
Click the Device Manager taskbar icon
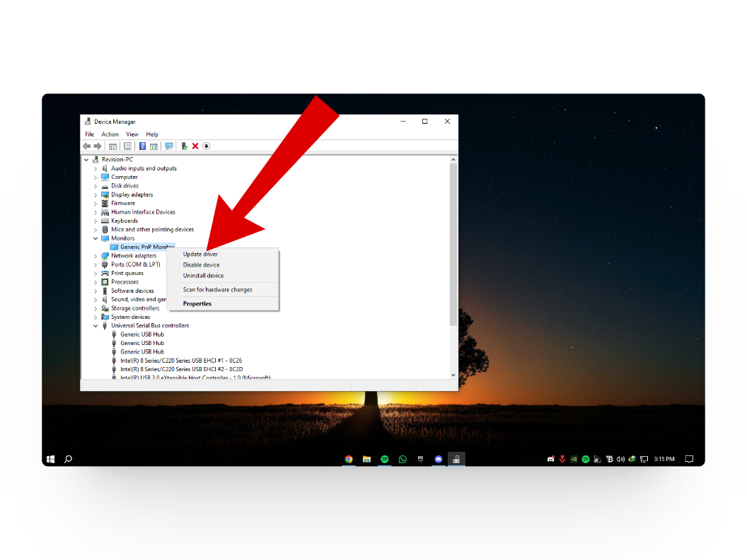[456, 459]
